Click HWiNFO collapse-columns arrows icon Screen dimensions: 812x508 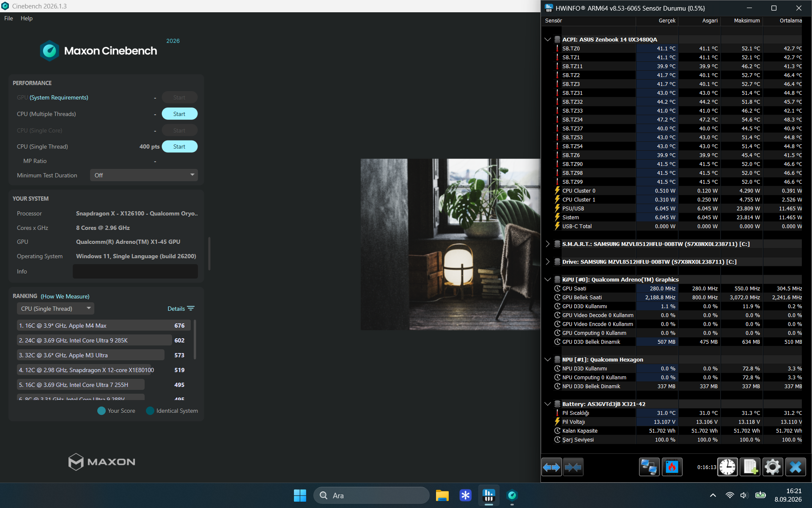point(573,467)
